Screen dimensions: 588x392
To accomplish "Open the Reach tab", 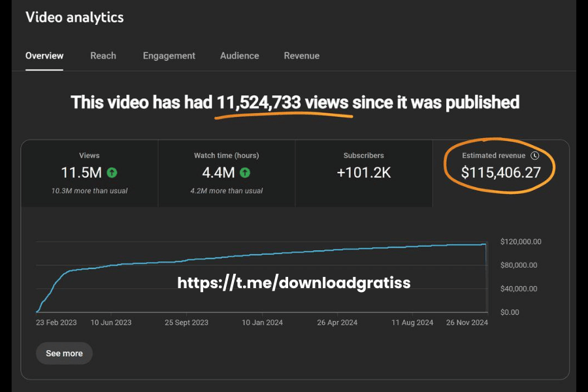I will [103, 56].
